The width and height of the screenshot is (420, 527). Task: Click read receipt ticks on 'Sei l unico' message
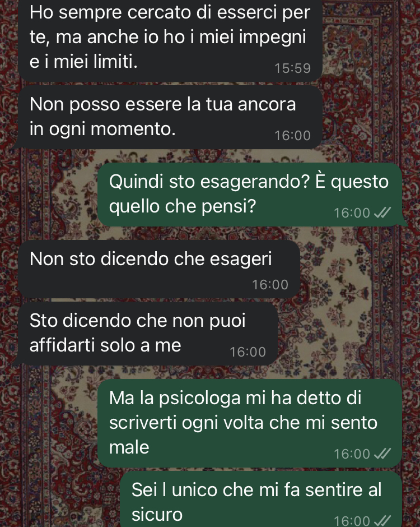point(382,520)
